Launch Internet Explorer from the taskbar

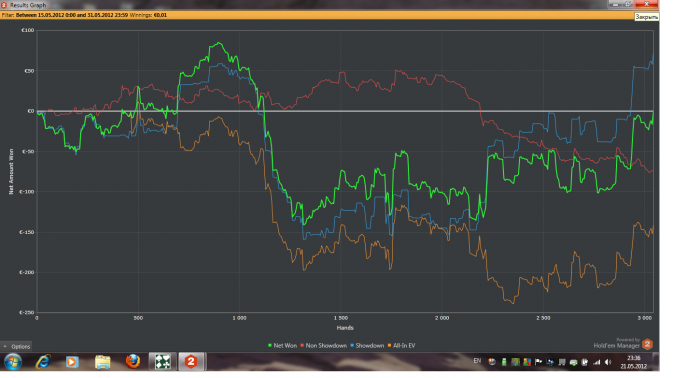[43, 361]
